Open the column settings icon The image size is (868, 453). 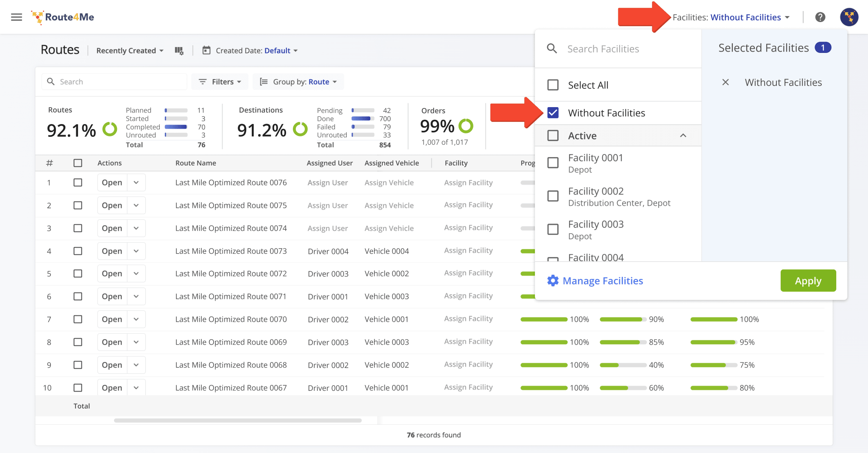(179, 51)
